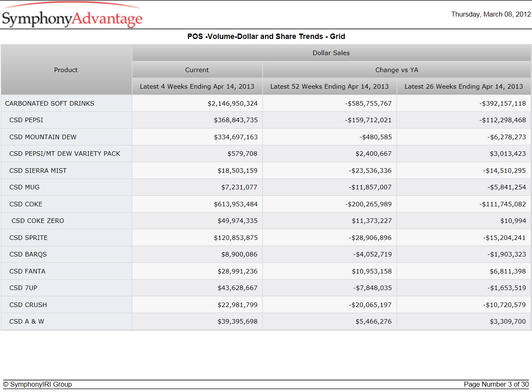This screenshot has height=392, width=532.
Task: Select Sprite sales $120,853,875
Action: pyautogui.click(x=236, y=238)
